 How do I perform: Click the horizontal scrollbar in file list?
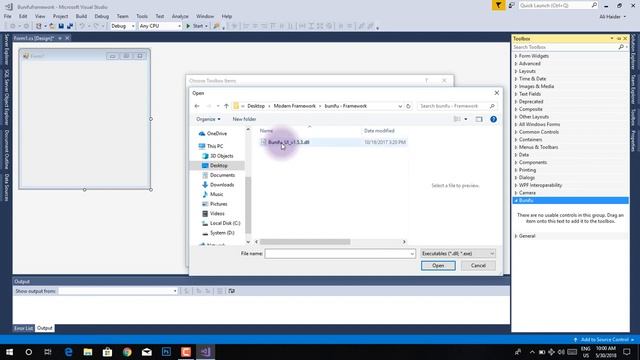[x=305, y=242]
